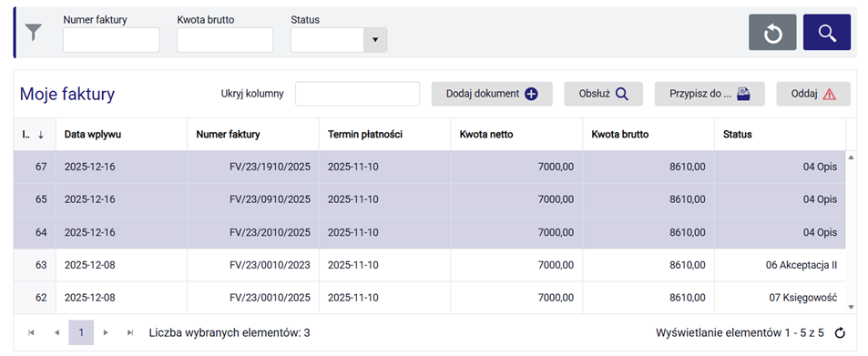
Task: Click date 2025-12-16 in row 65
Action: tap(89, 199)
